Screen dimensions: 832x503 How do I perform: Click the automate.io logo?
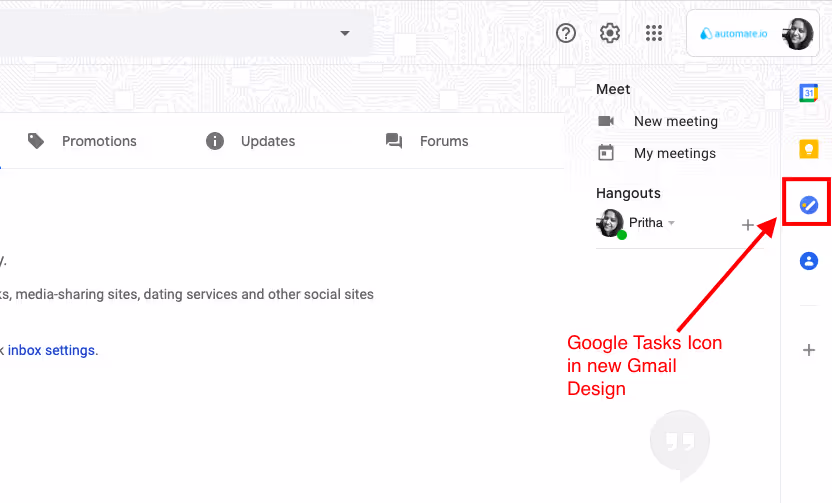(733, 33)
